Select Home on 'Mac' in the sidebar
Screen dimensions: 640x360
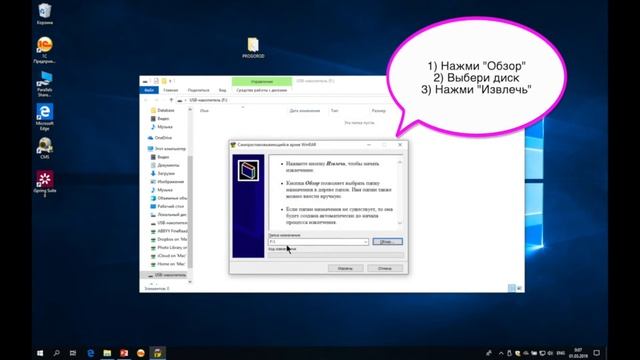(x=168, y=264)
